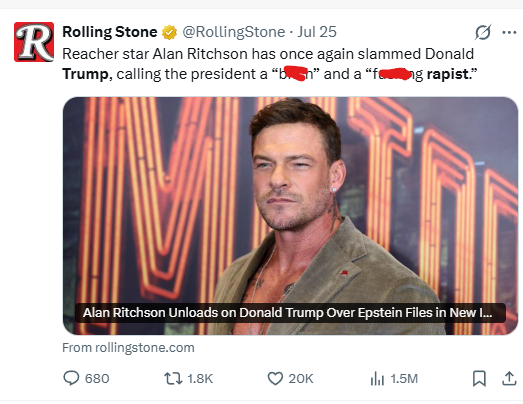Open the From rollingstone.com source link
The height and width of the screenshot is (404, 523).
coord(128,348)
